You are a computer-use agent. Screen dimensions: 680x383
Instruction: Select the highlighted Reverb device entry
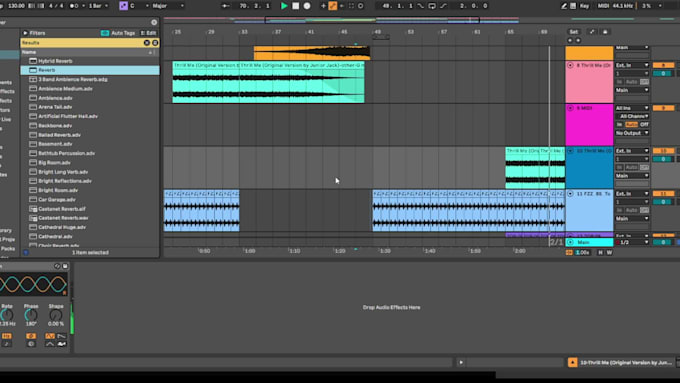90,70
